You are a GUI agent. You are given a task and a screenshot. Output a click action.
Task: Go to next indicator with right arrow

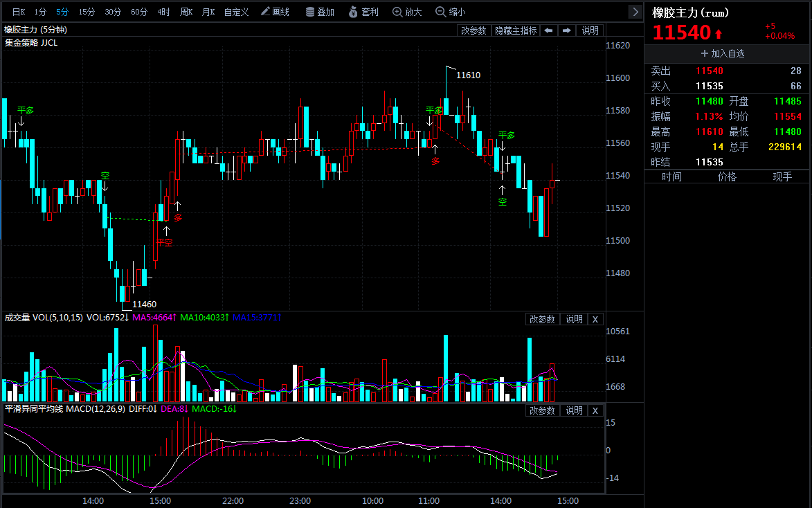point(566,30)
